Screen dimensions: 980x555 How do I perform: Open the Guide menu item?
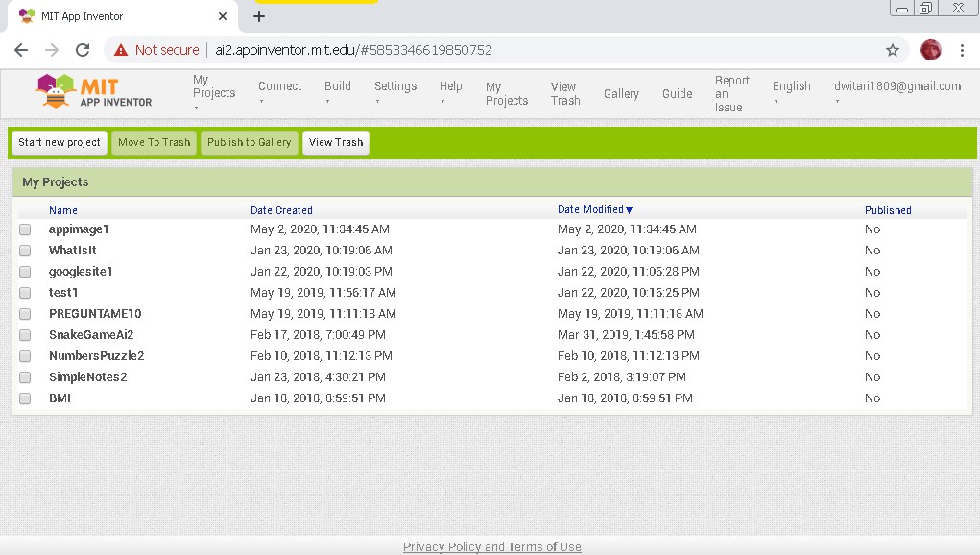pos(678,94)
